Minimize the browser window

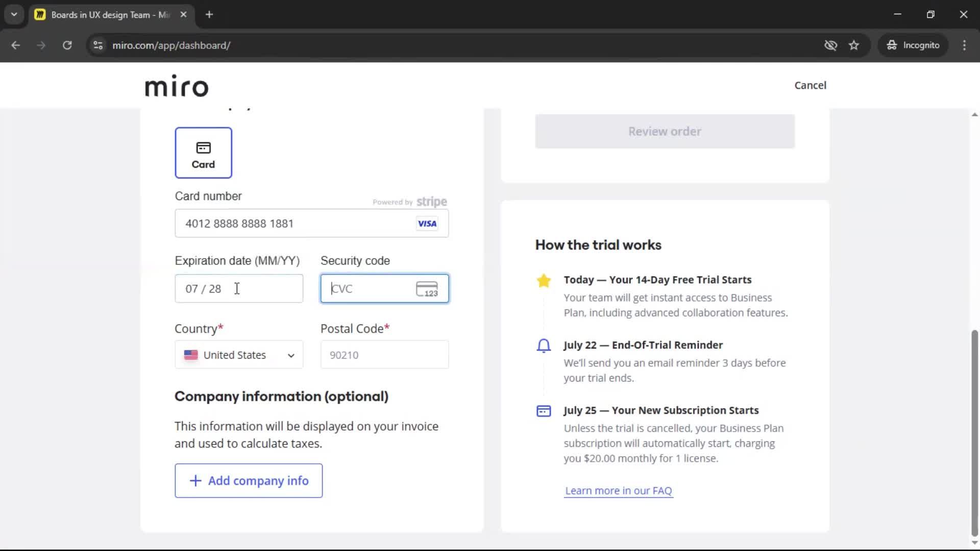coord(897,14)
